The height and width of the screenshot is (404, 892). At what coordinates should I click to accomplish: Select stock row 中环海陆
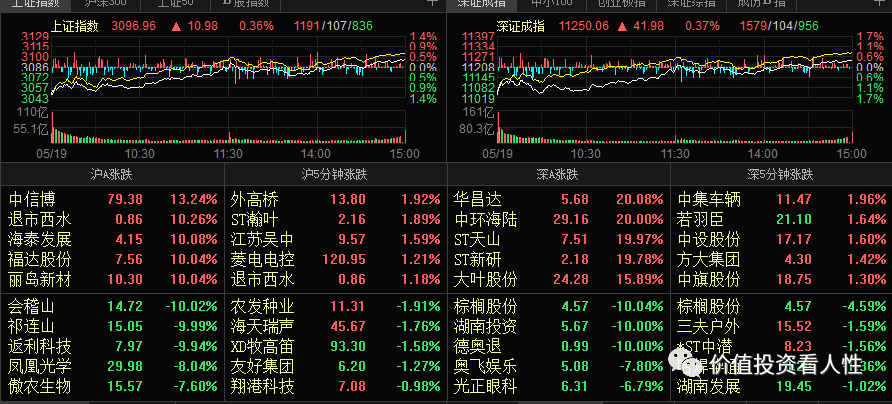558,219
